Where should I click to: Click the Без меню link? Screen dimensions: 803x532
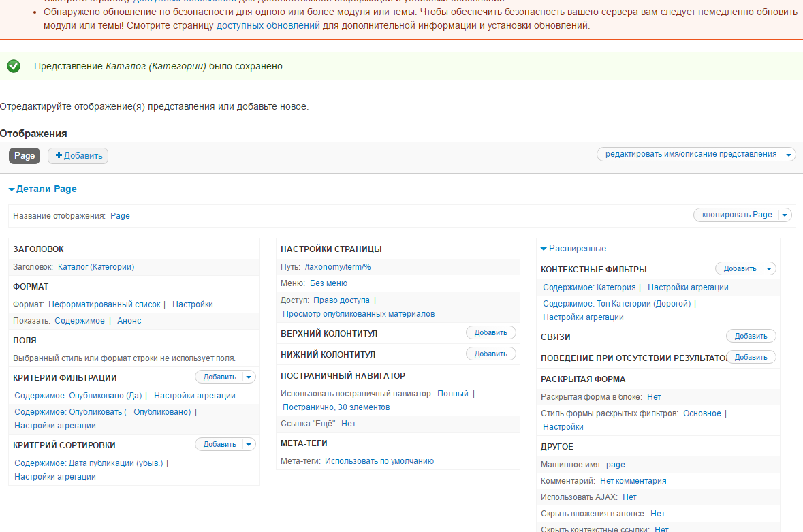pos(328,283)
